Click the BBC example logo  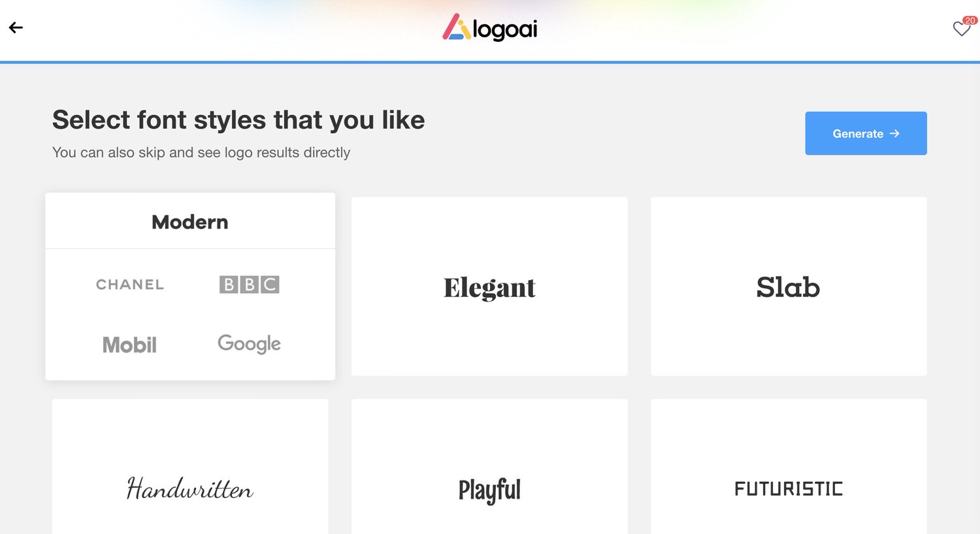[249, 284]
